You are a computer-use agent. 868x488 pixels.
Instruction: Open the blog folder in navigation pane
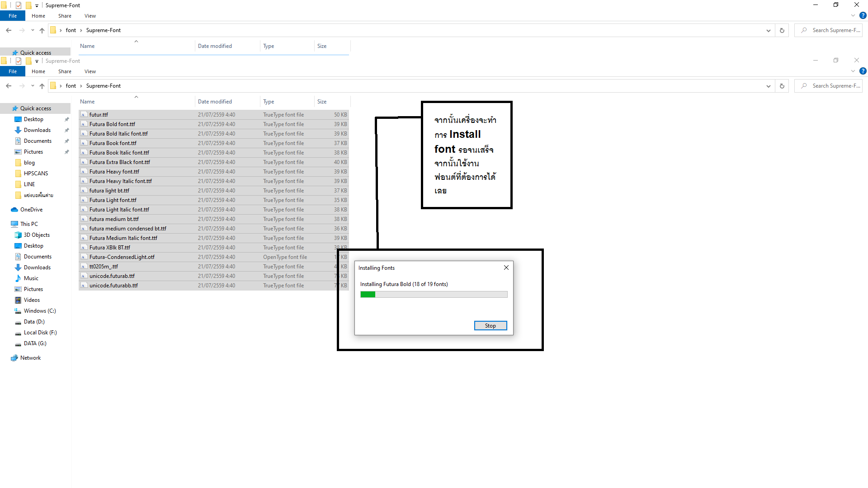[29, 163]
